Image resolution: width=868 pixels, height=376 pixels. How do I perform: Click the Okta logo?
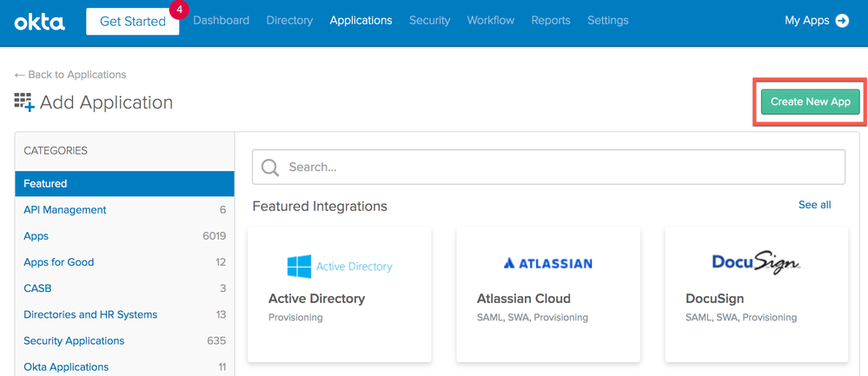(39, 22)
